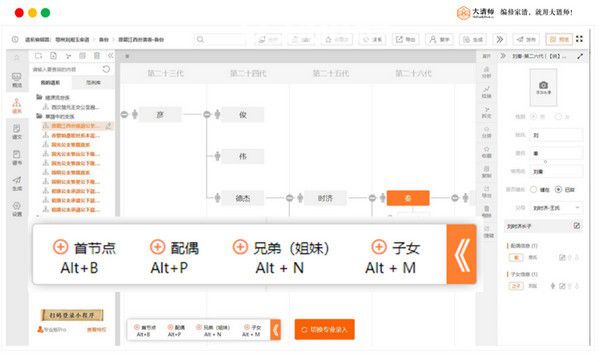
Task: Click the orange 切换专业录入 button
Action: (x=324, y=329)
